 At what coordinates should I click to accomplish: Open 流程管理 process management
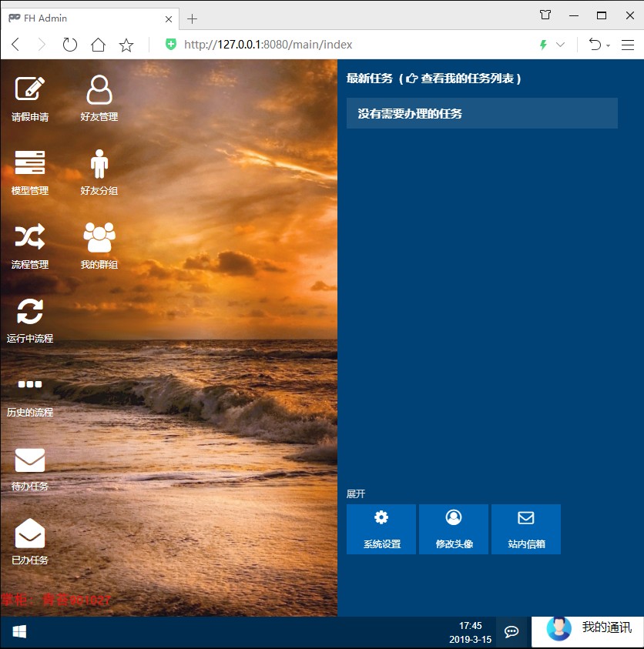click(30, 246)
